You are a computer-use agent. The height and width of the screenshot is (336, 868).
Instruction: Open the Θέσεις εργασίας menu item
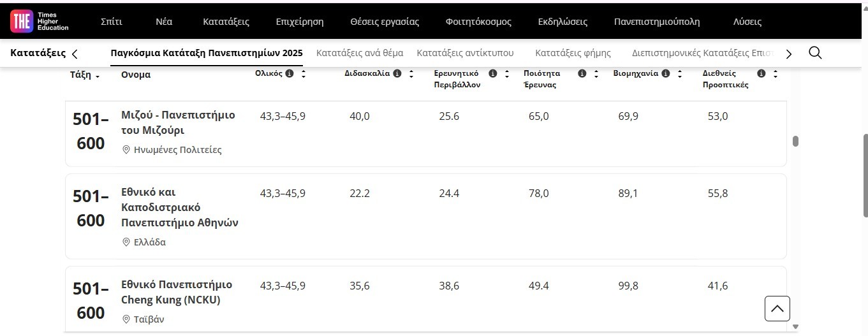(x=385, y=22)
